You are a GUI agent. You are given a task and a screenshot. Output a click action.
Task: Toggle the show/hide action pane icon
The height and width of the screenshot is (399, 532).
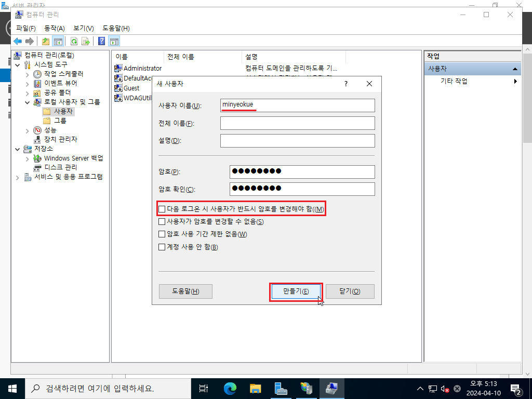(x=114, y=42)
